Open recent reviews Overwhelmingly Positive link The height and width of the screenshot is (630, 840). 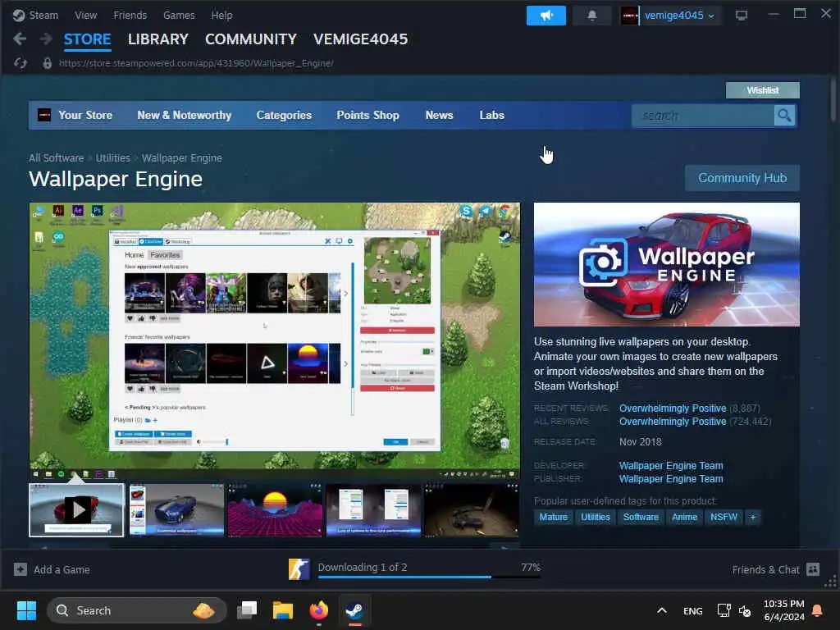coord(673,409)
